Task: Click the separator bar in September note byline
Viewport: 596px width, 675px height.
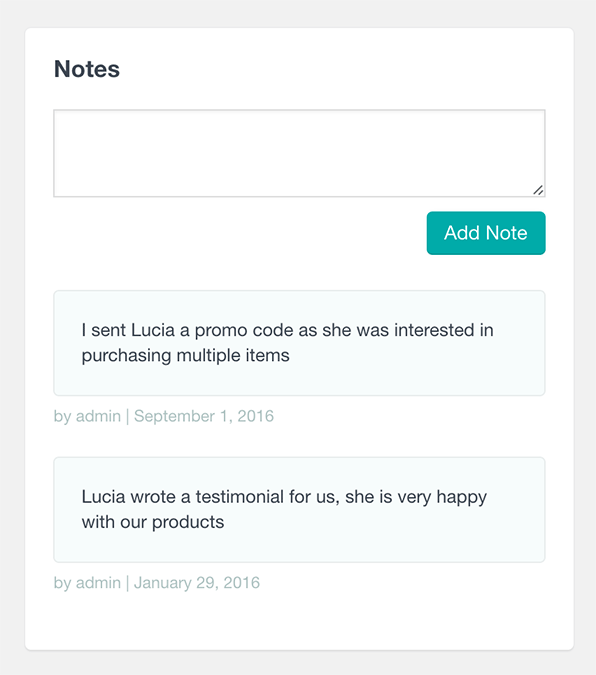Action: 127,416
